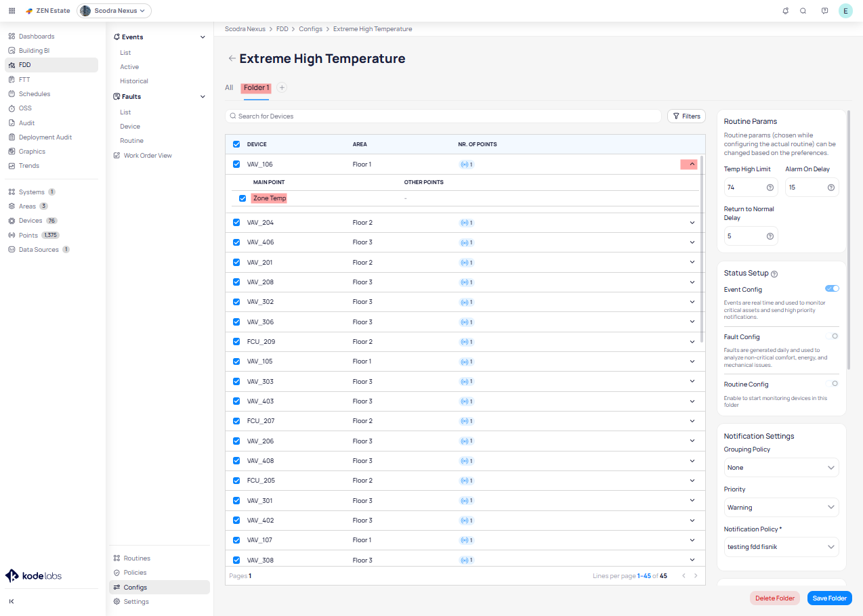Screen dimensions: 863x616
Task: Click in the Search for Devices field
Action: pyautogui.click(x=444, y=116)
